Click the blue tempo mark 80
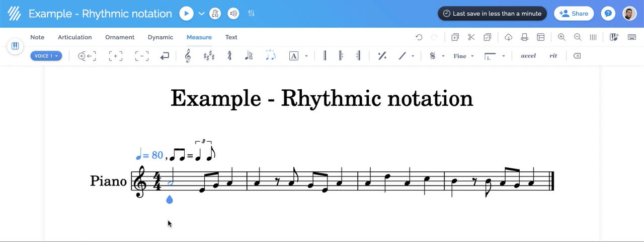The image size is (644, 242). pos(150,154)
